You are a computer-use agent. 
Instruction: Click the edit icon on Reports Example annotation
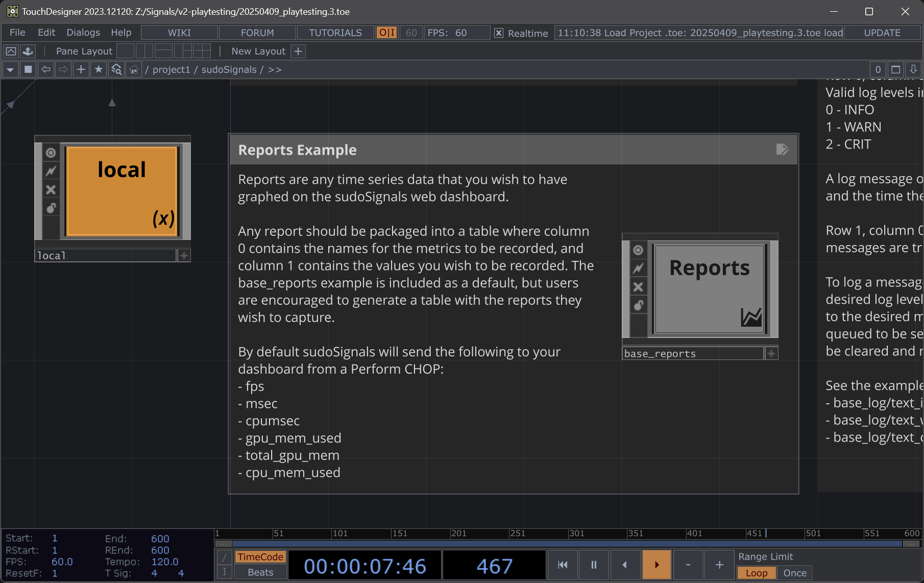(x=782, y=150)
